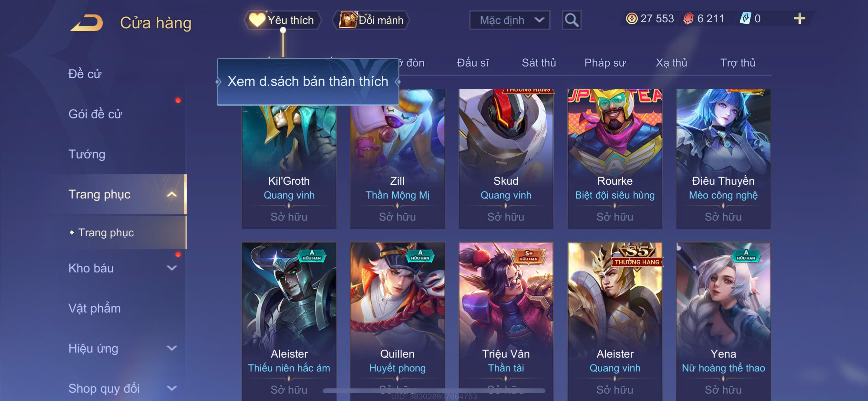Select Tướng in the sidebar
868x401 pixels.
[87, 154]
